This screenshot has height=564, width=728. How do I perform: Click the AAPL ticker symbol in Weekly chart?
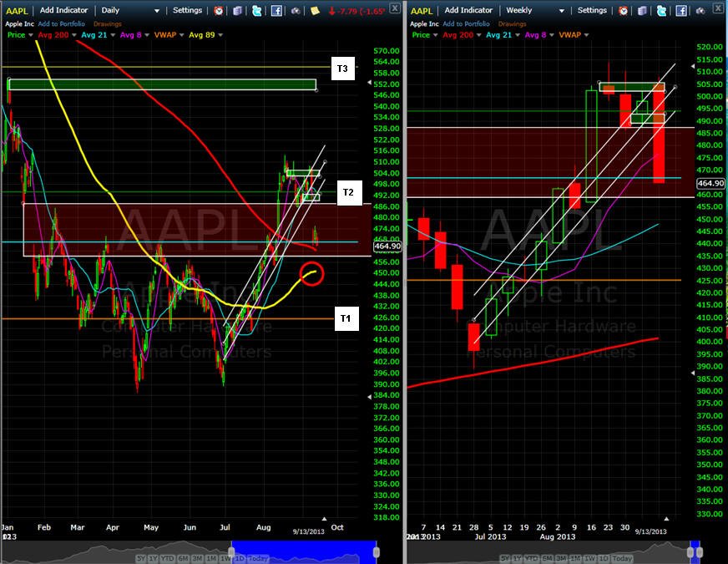[x=422, y=11]
